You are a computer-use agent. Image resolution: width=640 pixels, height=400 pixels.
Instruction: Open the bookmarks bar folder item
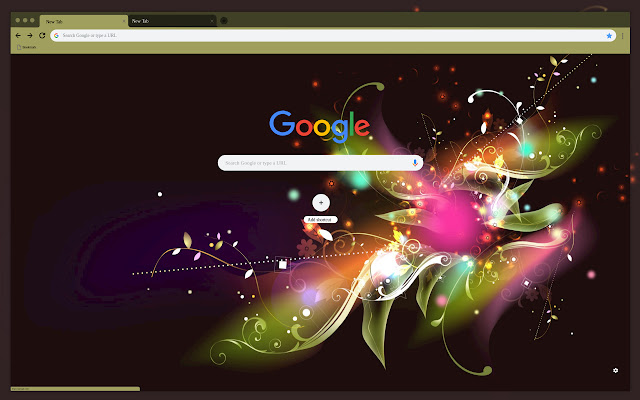point(27,47)
